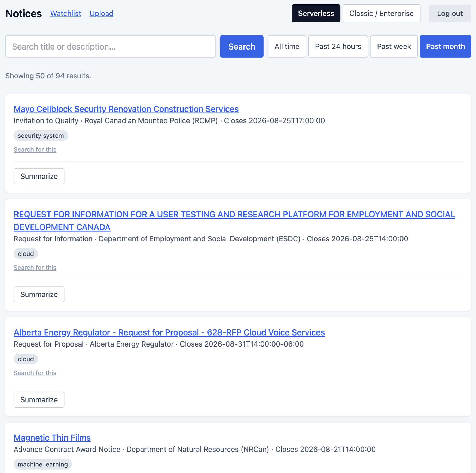Select the Past 24 hours filter
Viewport: 476px width, 473px height.
point(338,46)
